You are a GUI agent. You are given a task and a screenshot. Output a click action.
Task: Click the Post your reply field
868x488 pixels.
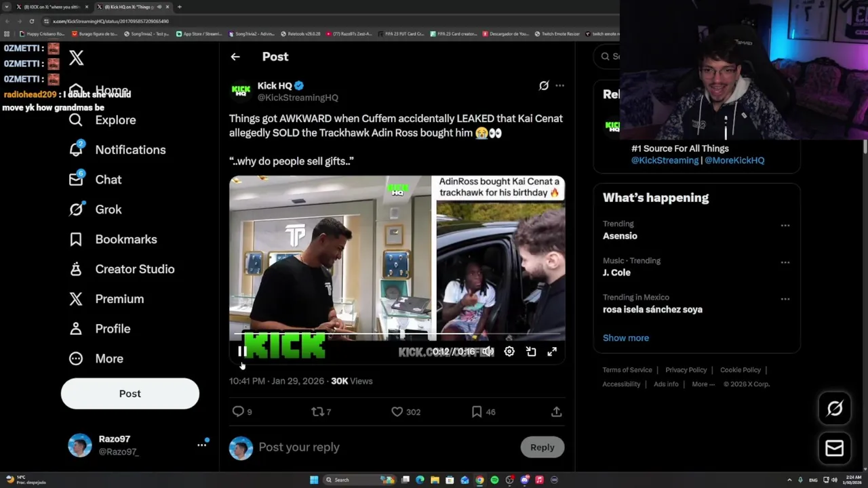tap(387, 447)
